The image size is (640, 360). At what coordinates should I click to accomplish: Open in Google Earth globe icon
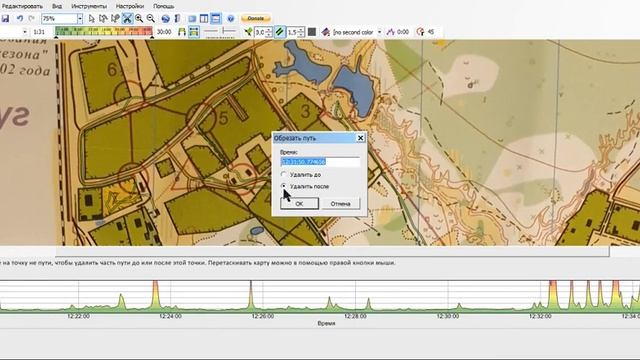click(x=165, y=19)
